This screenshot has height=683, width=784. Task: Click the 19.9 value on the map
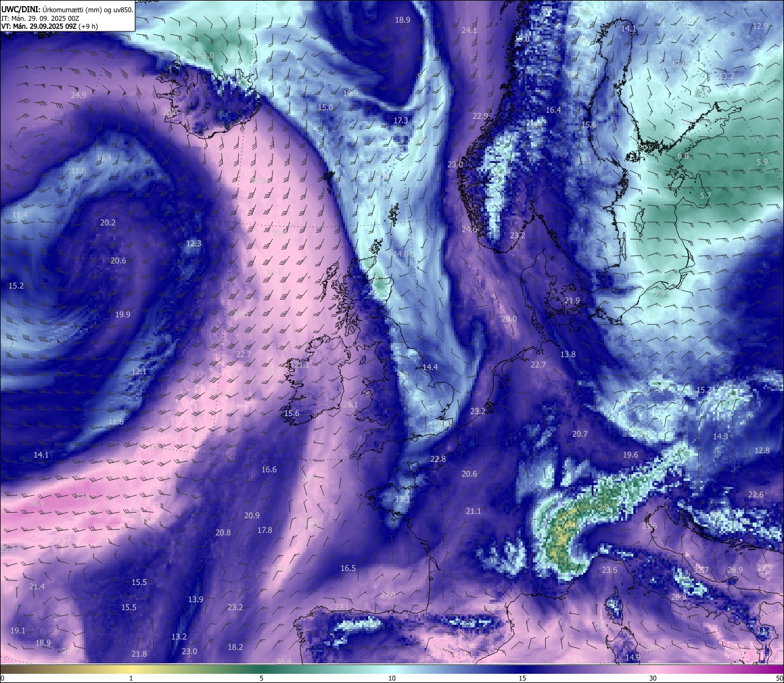coord(123,314)
